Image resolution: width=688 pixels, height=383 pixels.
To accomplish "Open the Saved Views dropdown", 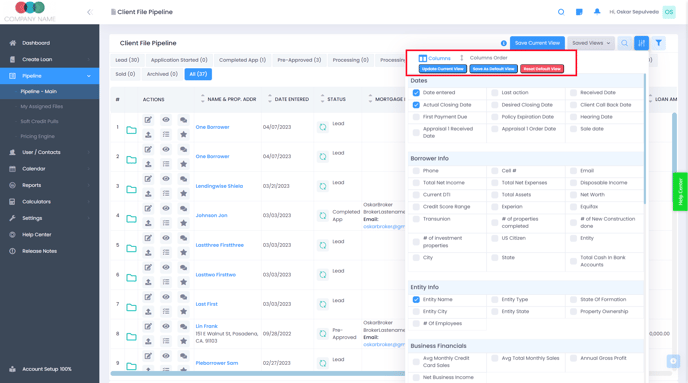I will (x=591, y=43).
